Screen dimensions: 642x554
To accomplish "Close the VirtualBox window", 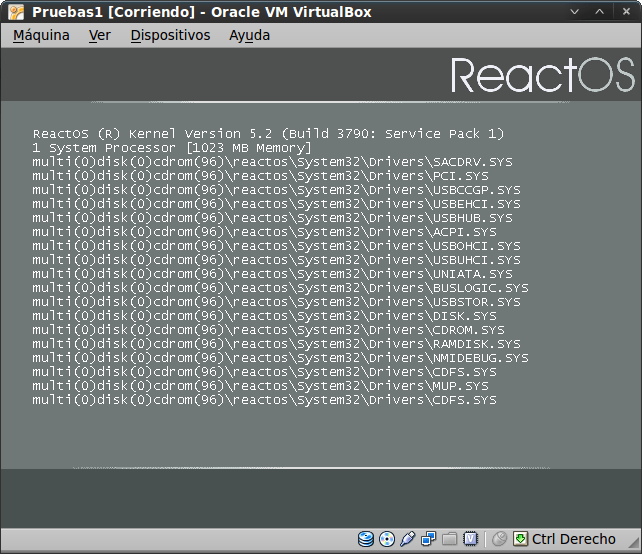I will click(626, 12).
